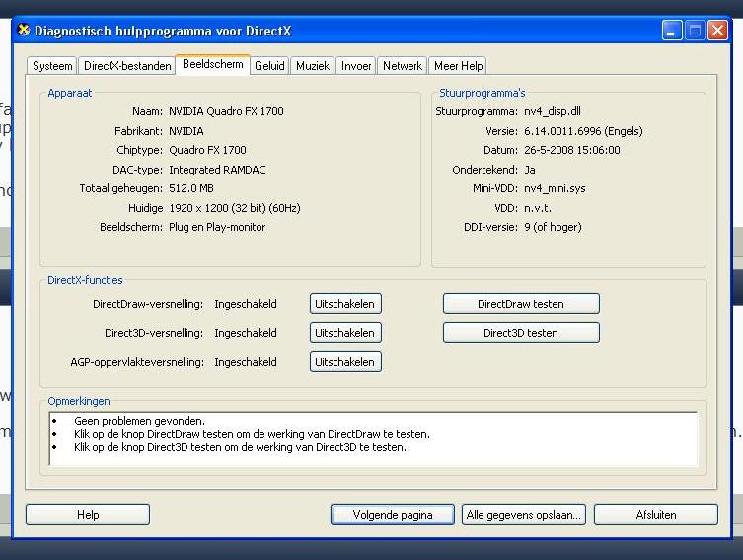Click the Direct3D testen button
Screen dimensions: 743x560
coord(521,333)
